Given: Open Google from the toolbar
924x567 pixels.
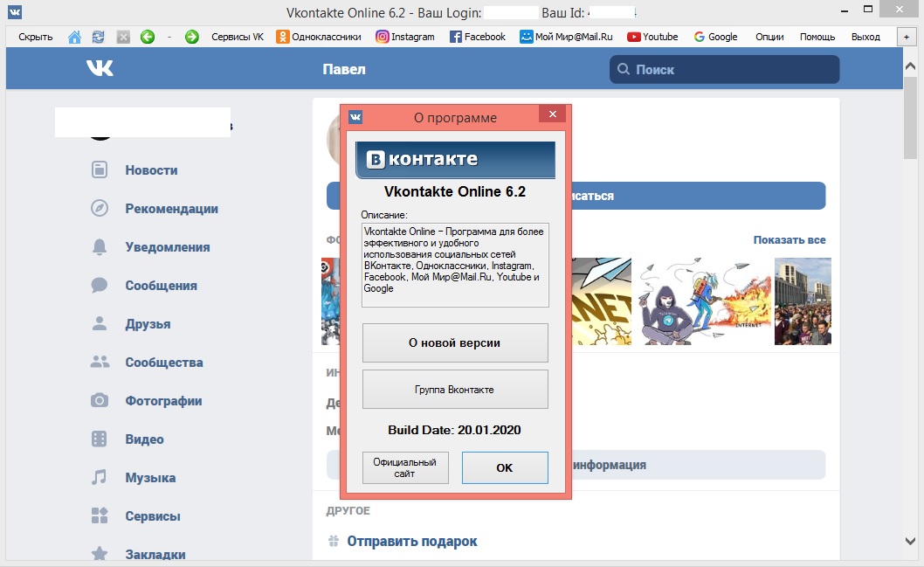Looking at the screenshot, I should pos(715,37).
